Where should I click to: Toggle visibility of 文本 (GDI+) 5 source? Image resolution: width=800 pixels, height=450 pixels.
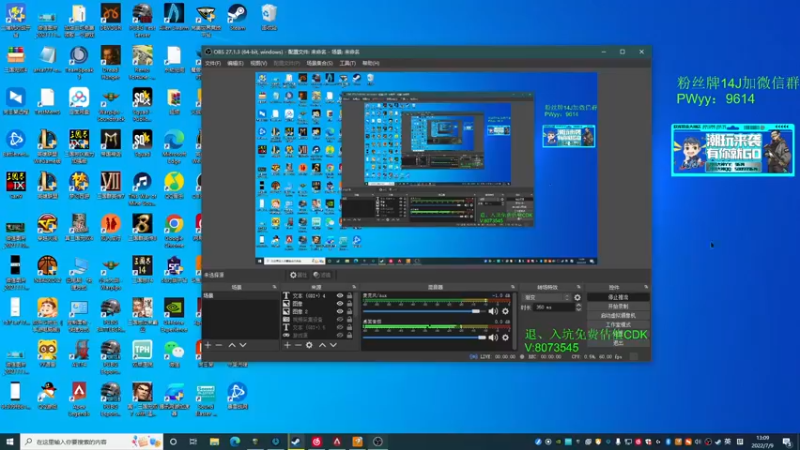[x=340, y=327]
